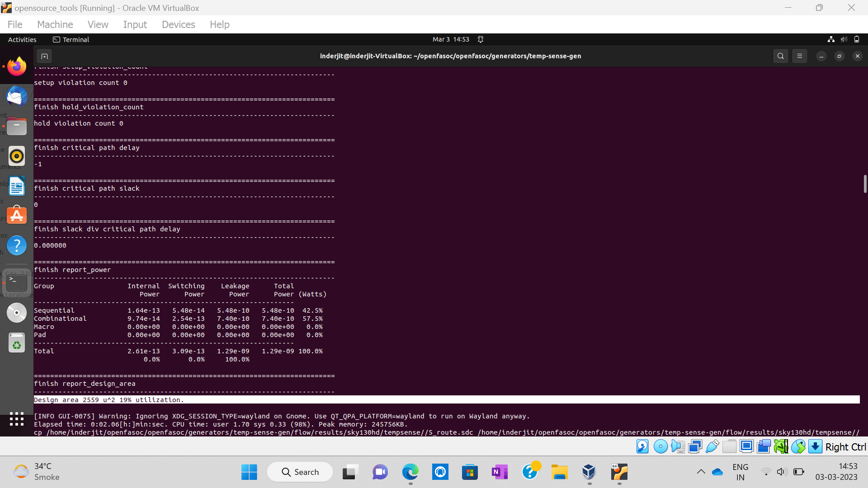
Task: Open the Terminal search tool
Action: click(780, 56)
